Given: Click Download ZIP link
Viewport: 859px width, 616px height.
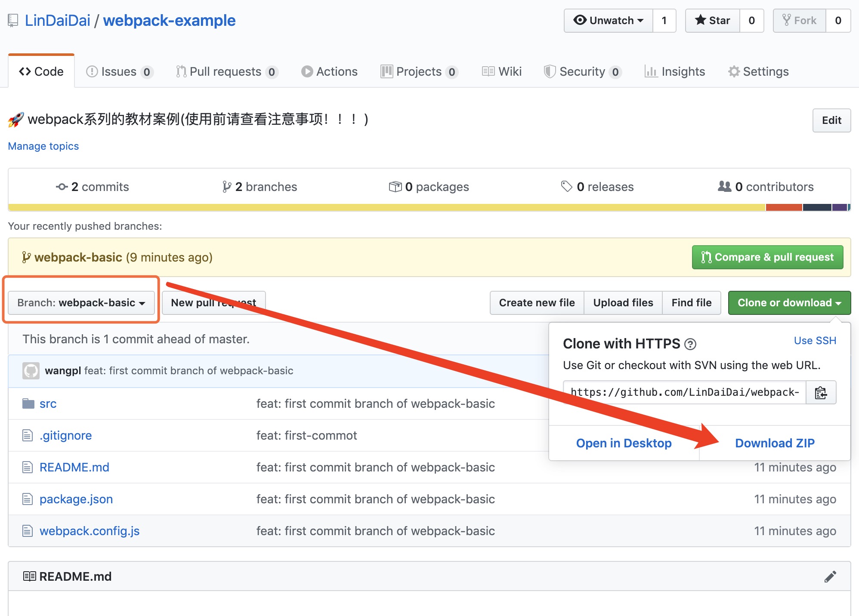Looking at the screenshot, I should coord(775,443).
